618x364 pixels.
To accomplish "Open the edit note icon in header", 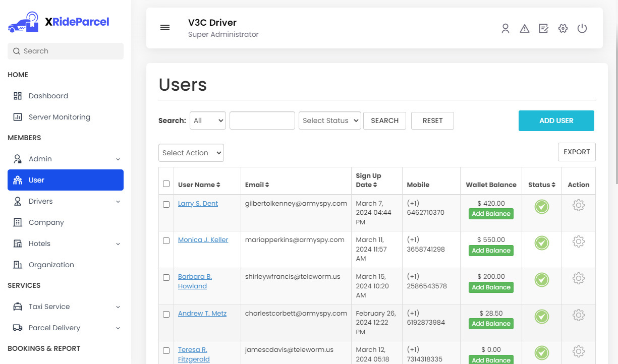I will click(543, 29).
